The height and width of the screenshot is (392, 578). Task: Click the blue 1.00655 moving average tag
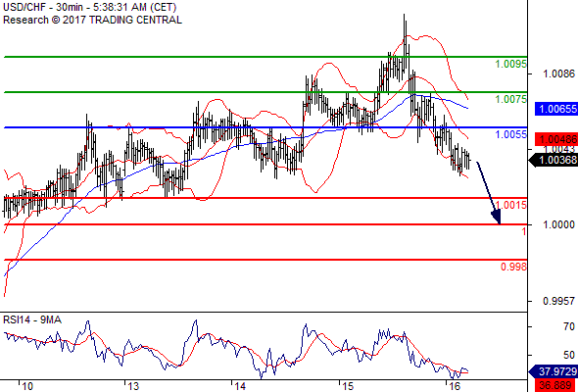pos(556,109)
